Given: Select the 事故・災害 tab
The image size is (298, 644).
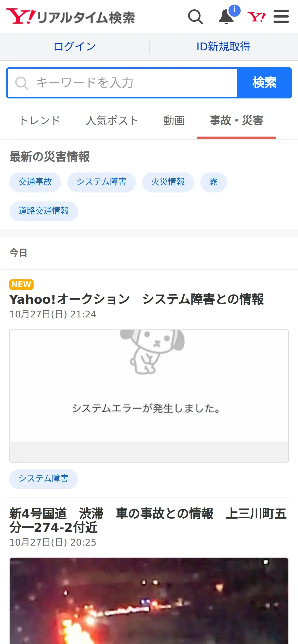Looking at the screenshot, I should (236, 121).
